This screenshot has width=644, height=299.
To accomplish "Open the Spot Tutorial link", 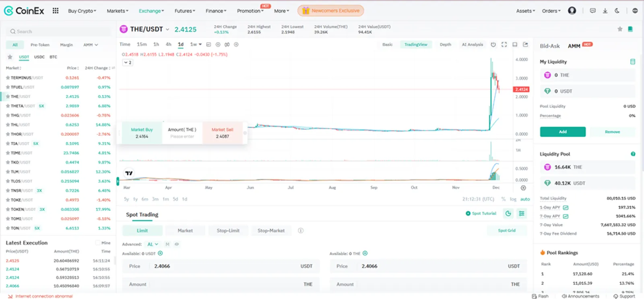I will [481, 213].
